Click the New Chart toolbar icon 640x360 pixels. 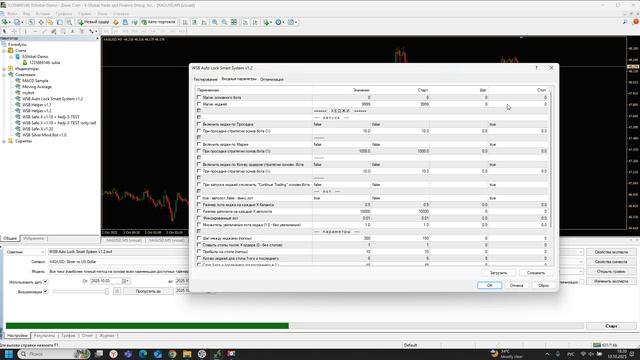pyautogui.click(x=5, y=22)
